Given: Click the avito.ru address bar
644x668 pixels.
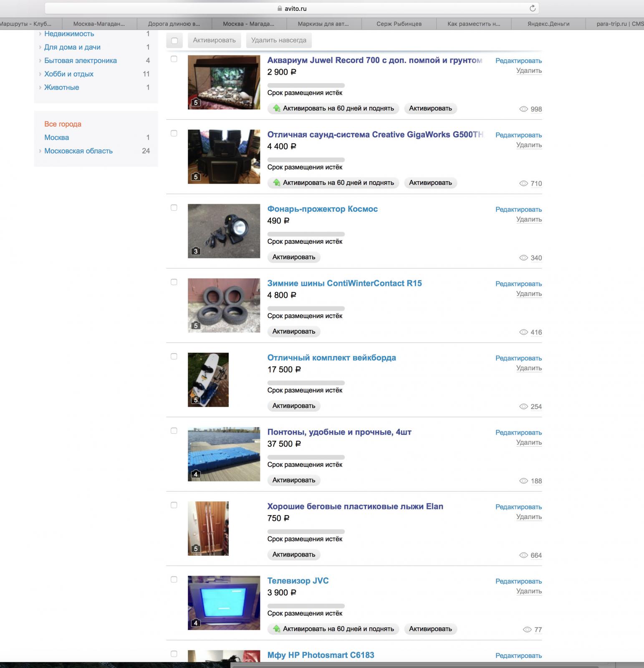Looking at the screenshot, I should (x=292, y=8).
